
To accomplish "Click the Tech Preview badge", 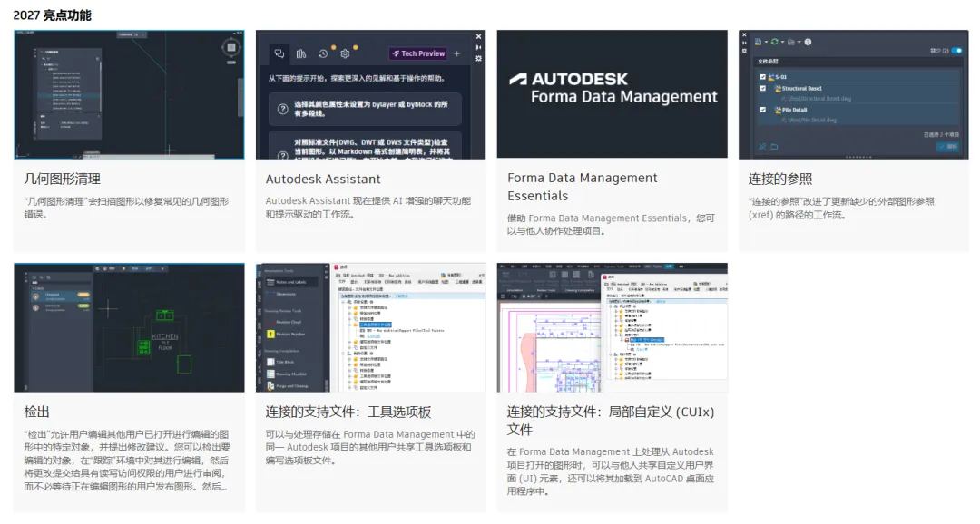I will click(x=418, y=53).
